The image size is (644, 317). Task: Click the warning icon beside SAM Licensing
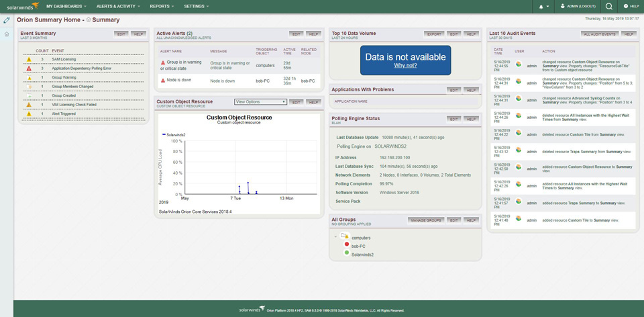click(29, 59)
